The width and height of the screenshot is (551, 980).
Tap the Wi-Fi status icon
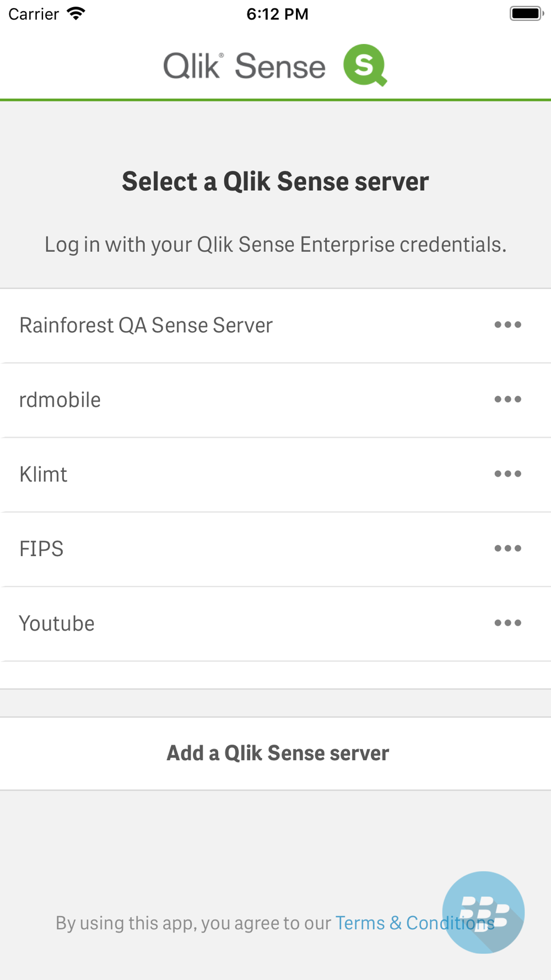click(x=76, y=14)
